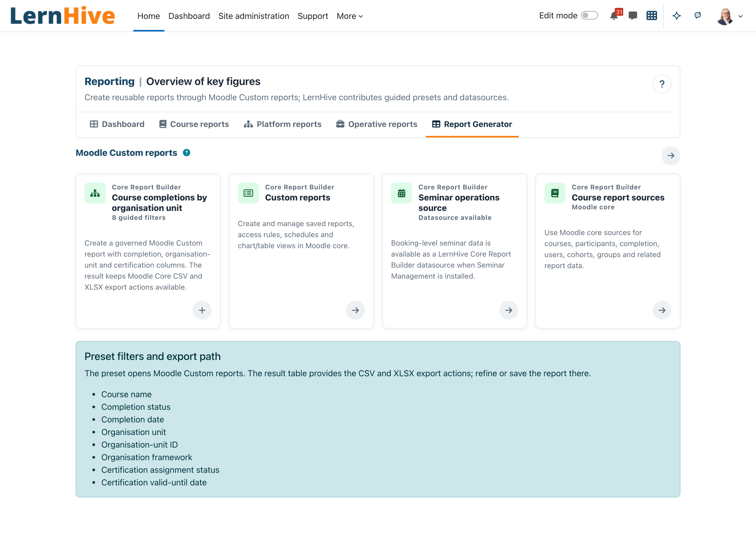Click the help icon next to Moodle Custom reports
This screenshot has width=756, height=552.
[x=187, y=153]
